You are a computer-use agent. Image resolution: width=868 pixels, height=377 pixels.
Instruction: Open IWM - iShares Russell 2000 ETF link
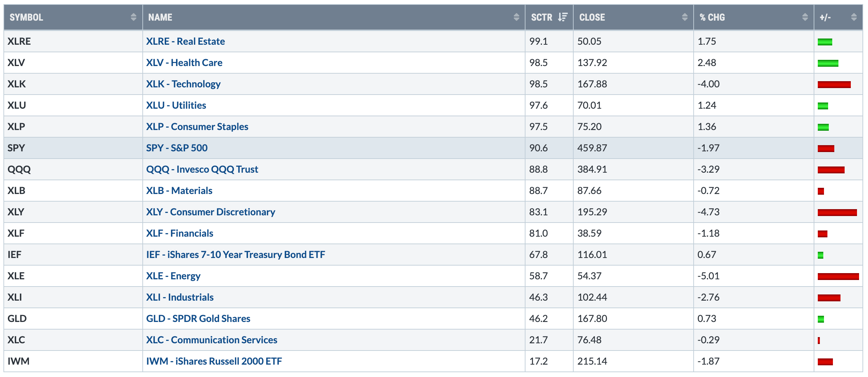[214, 361]
